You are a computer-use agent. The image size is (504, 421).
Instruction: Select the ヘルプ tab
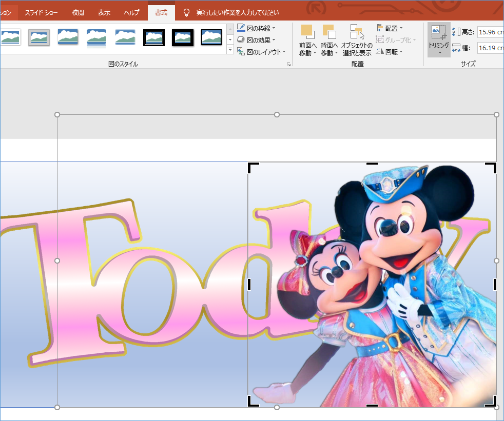[131, 12]
